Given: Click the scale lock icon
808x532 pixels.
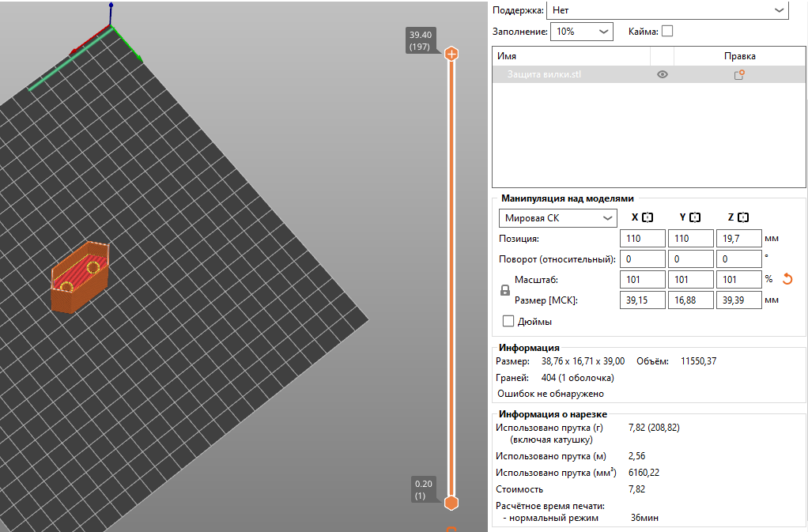Looking at the screenshot, I should 505,290.
